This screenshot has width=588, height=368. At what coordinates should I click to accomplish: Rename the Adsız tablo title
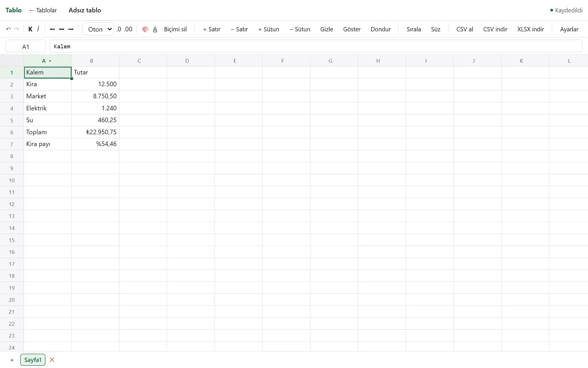click(85, 10)
